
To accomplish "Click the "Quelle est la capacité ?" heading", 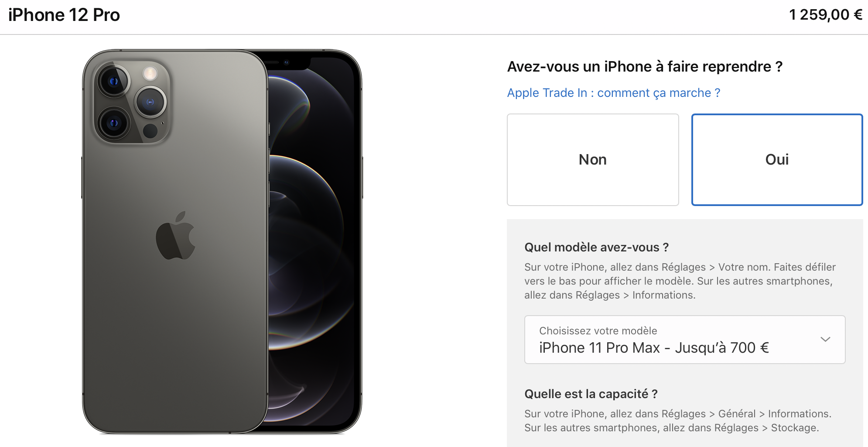I will (x=591, y=394).
